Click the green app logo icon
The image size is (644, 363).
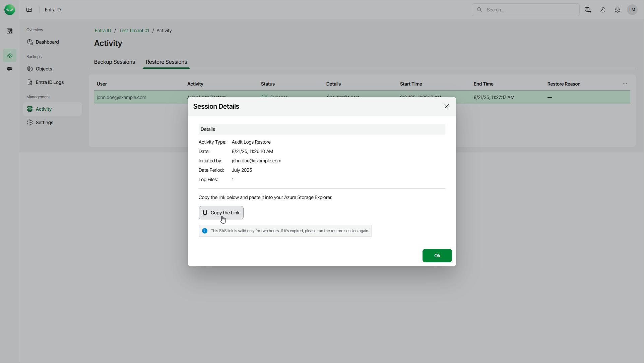point(10,10)
